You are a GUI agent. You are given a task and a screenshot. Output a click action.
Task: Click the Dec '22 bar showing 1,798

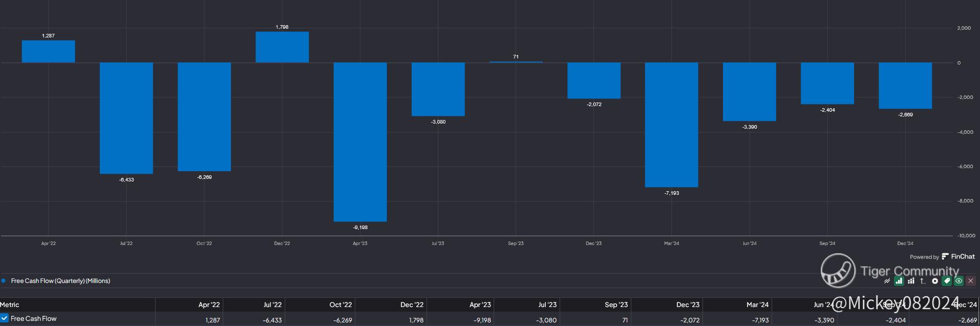tap(282, 47)
